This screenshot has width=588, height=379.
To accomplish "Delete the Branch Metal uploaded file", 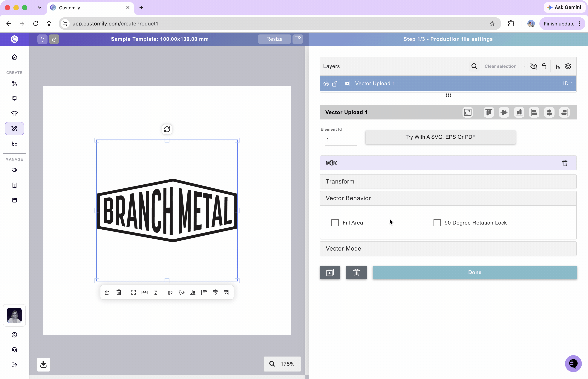I will (x=565, y=163).
